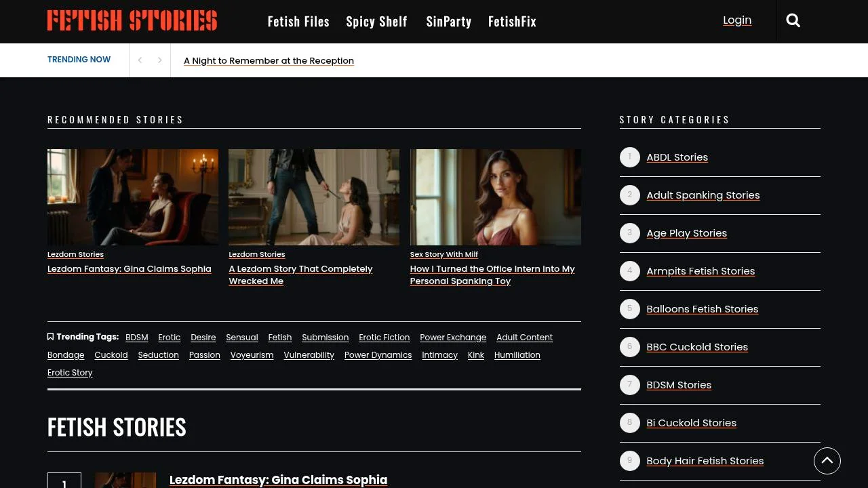Click the bookmark icon beside Trending Tags
Image resolution: width=868 pixels, height=488 pixels.
50,336
